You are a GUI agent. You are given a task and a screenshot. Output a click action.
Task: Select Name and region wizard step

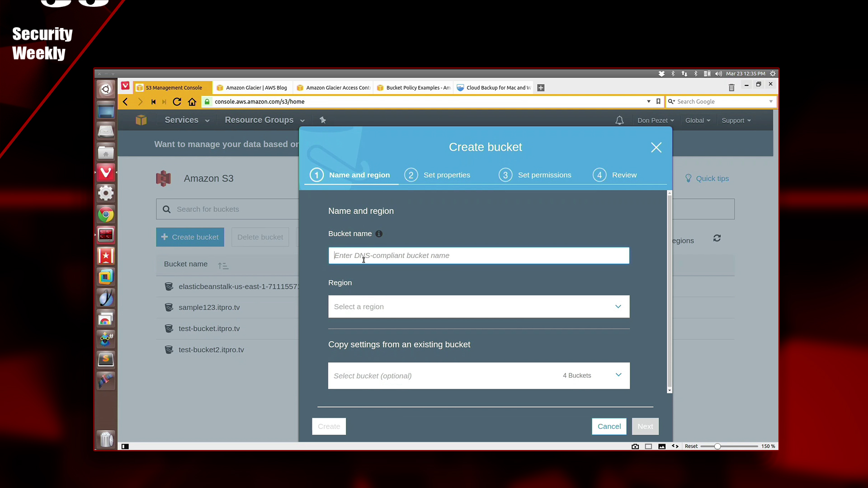(350, 175)
